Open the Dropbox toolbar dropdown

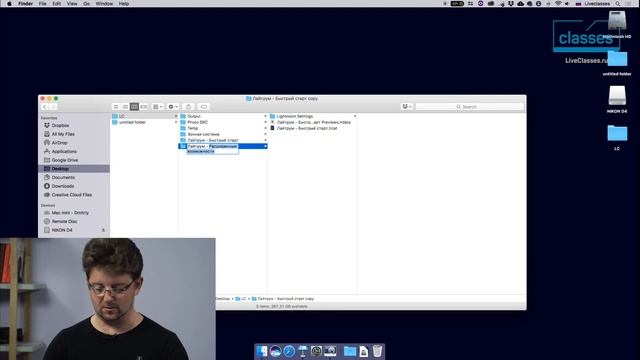coord(407,107)
